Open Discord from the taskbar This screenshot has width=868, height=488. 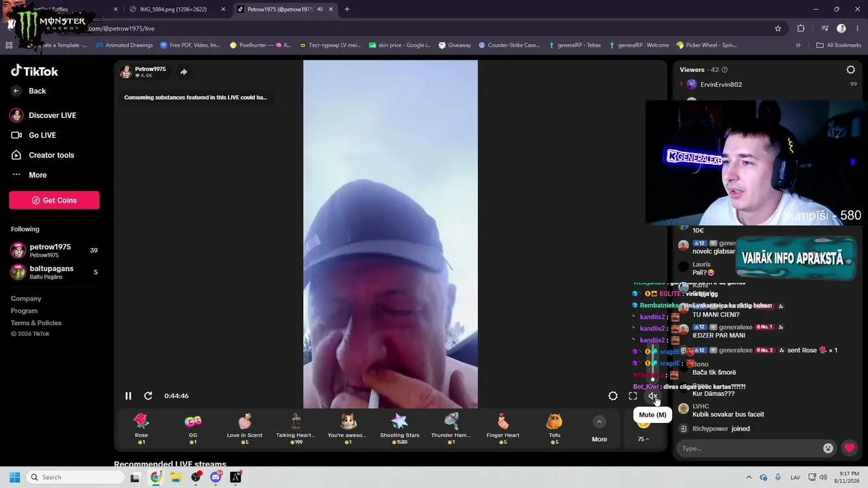tap(216, 477)
